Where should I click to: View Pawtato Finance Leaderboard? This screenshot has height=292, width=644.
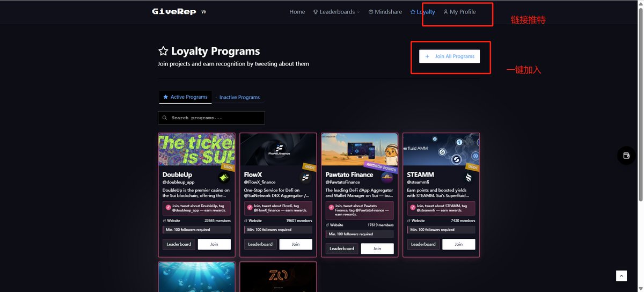click(342, 249)
